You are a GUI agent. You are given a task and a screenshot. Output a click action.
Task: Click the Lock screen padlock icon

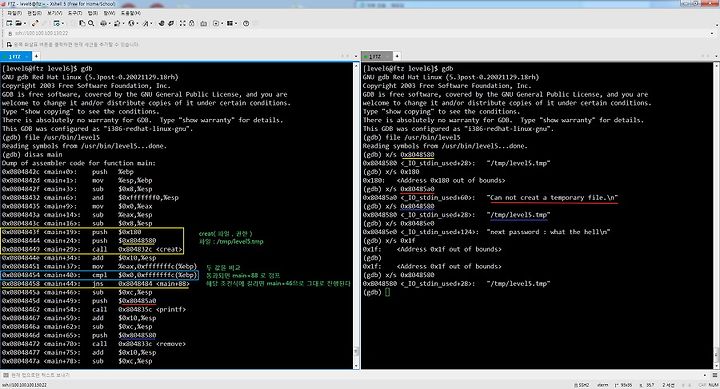coord(191,23)
